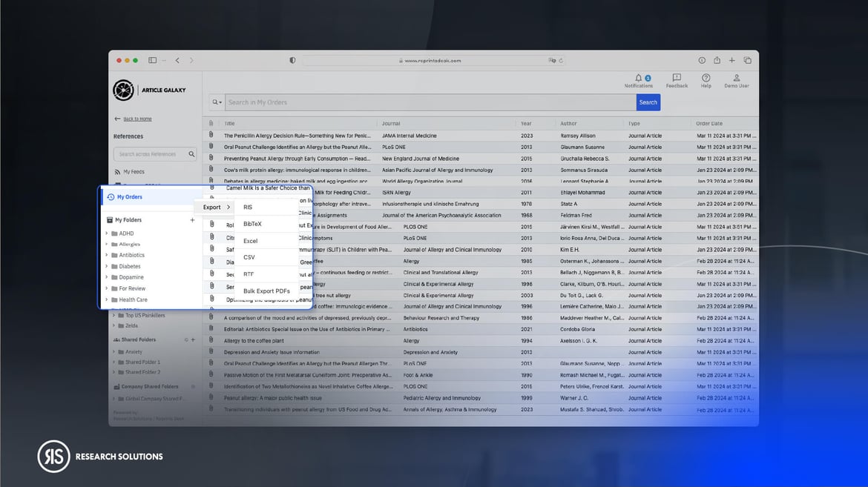Expand the ADHD folder
This screenshot has height=487, width=868.
pyautogui.click(x=107, y=233)
